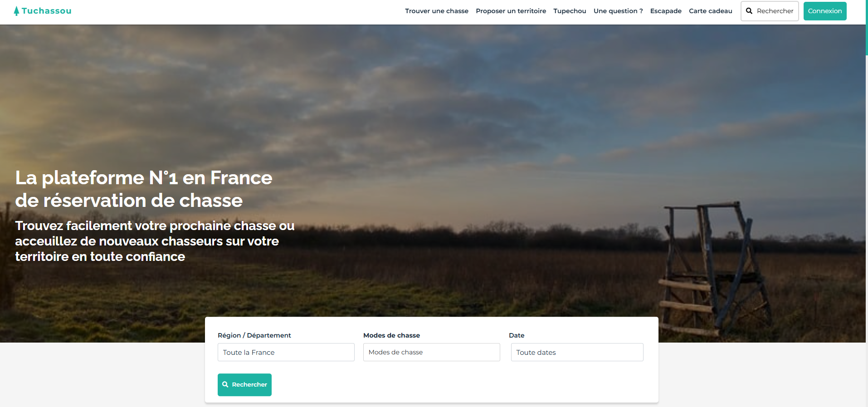Open the Région / Département dropdown
This screenshot has height=407, width=868.
286,352
